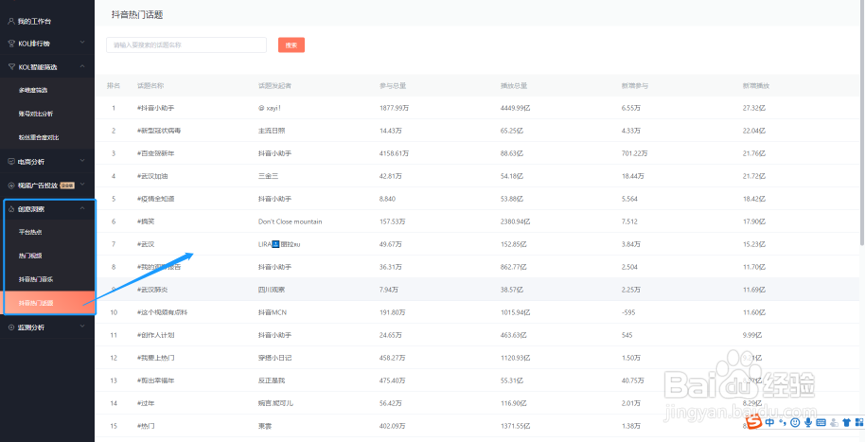Collapse the 创意洞察 menu chevron
The height and width of the screenshot is (442, 865).
point(82,209)
